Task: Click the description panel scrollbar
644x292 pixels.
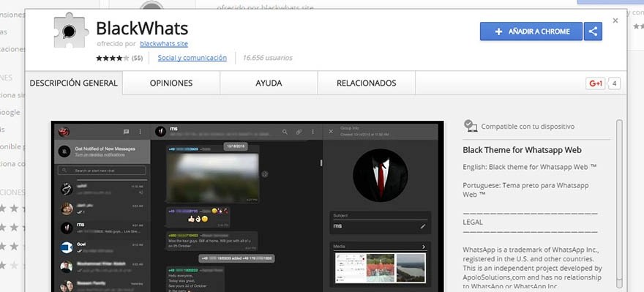Action: coord(619,203)
